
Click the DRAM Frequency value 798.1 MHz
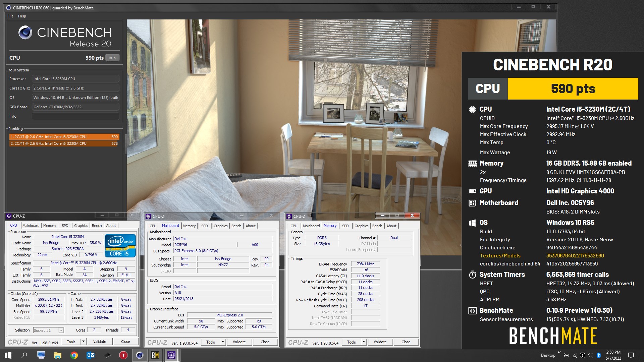pyautogui.click(x=365, y=264)
